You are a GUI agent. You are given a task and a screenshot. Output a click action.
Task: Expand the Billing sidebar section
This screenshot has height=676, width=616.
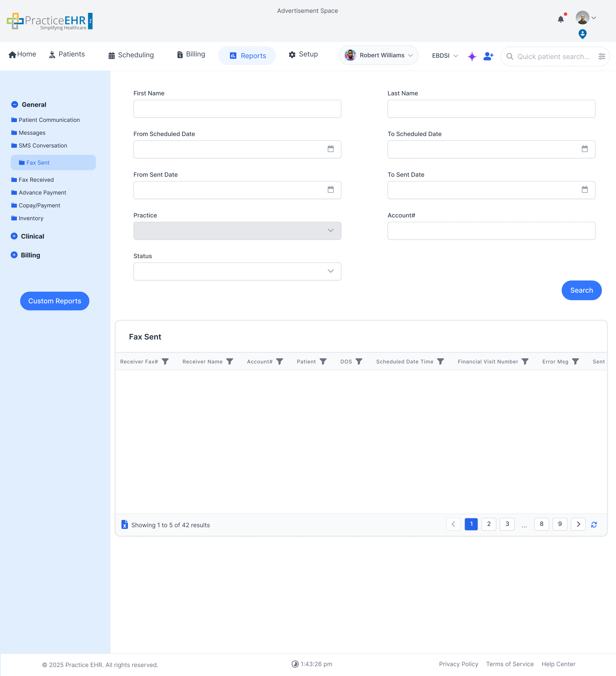click(14, 255)
